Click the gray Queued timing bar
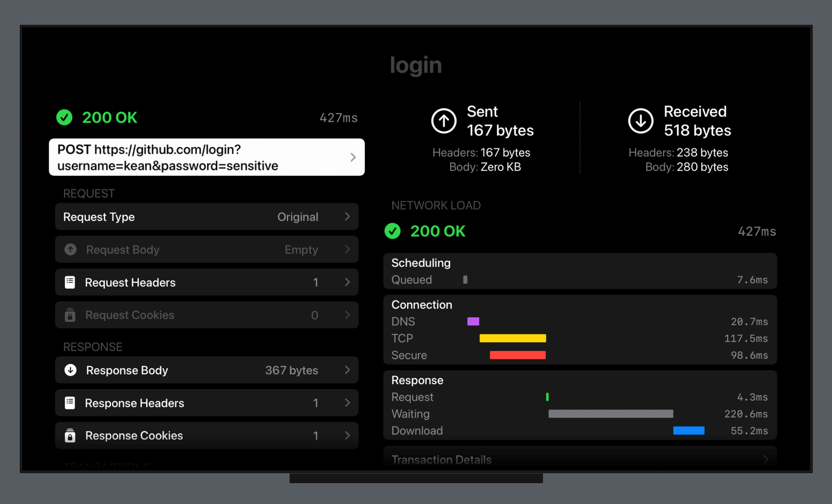832x504 pixels. pyautogui.click(x=465, y=279)
